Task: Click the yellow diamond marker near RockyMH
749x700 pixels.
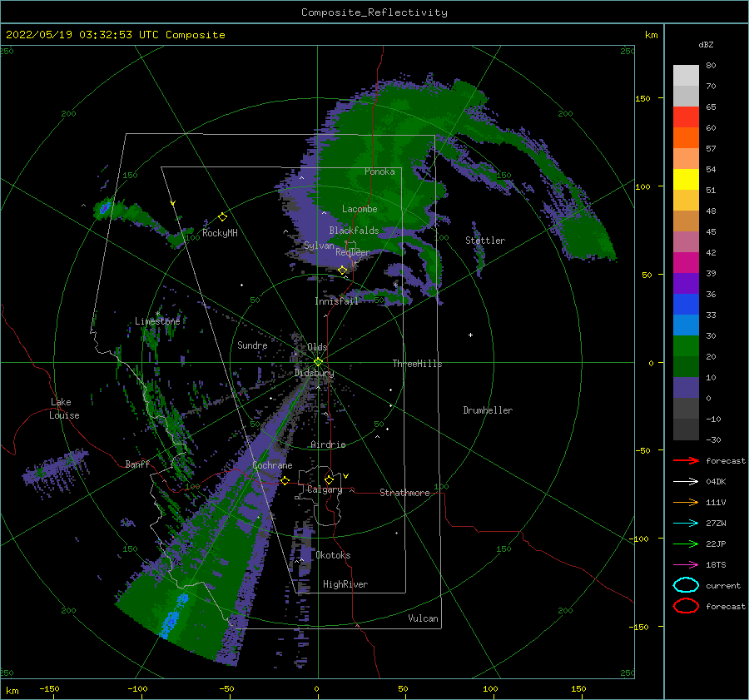Action: click(222, 217)
